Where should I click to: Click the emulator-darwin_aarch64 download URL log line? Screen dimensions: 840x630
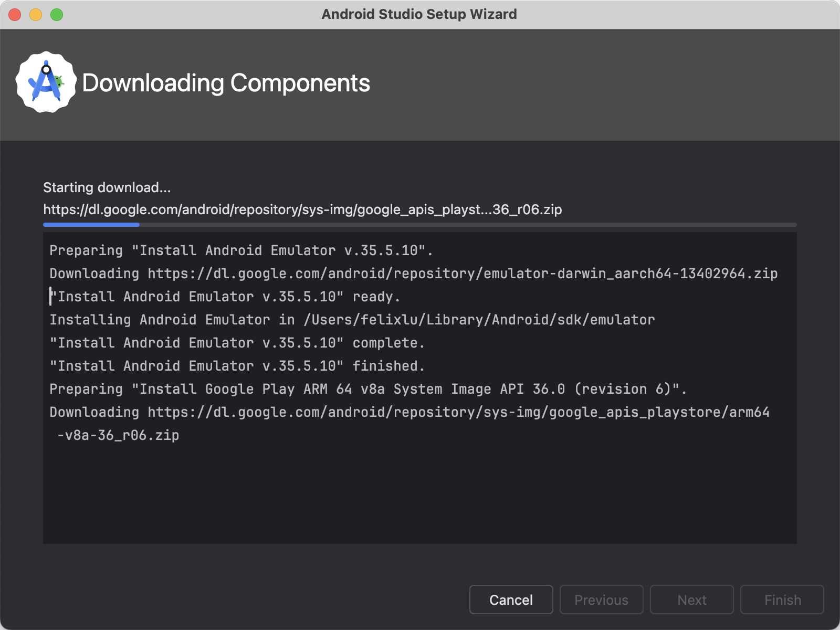pyautogui.click(x=413, y=274)
